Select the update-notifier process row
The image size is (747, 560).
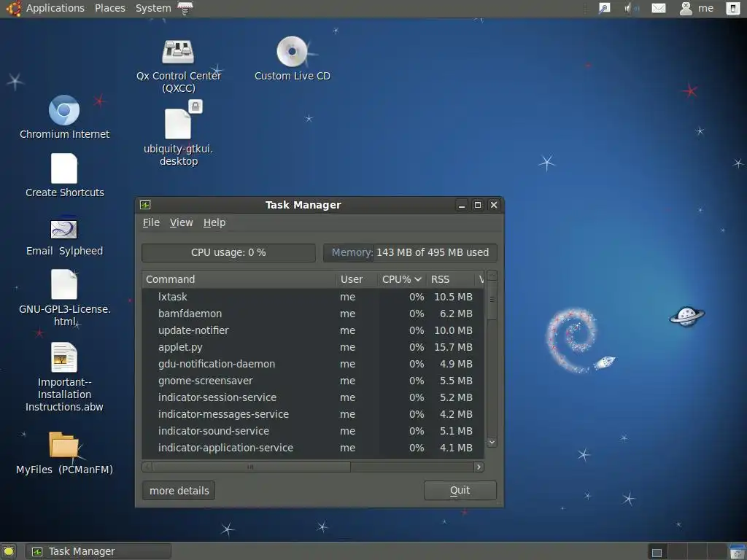point(312,330)
